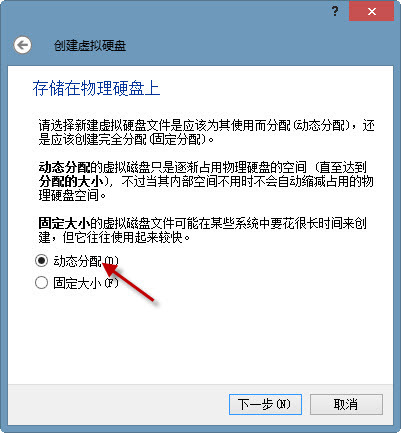Select the 固定大小 radio button circle
This screenshot has width=401, height=433.
(x=41, y=283)
